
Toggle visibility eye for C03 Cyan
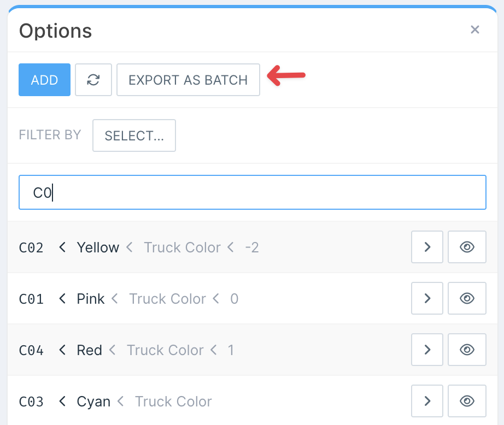point(466,402)
